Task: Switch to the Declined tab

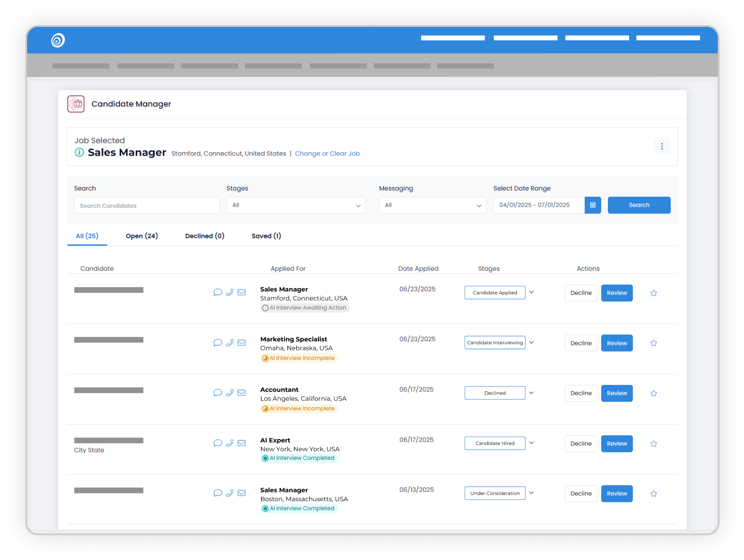Action: pos(204,236)
